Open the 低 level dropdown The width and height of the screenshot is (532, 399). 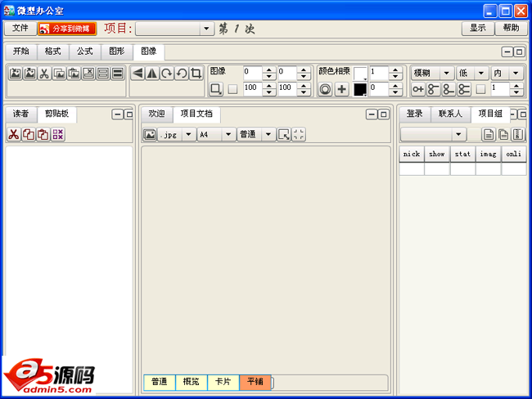point(481,73)
